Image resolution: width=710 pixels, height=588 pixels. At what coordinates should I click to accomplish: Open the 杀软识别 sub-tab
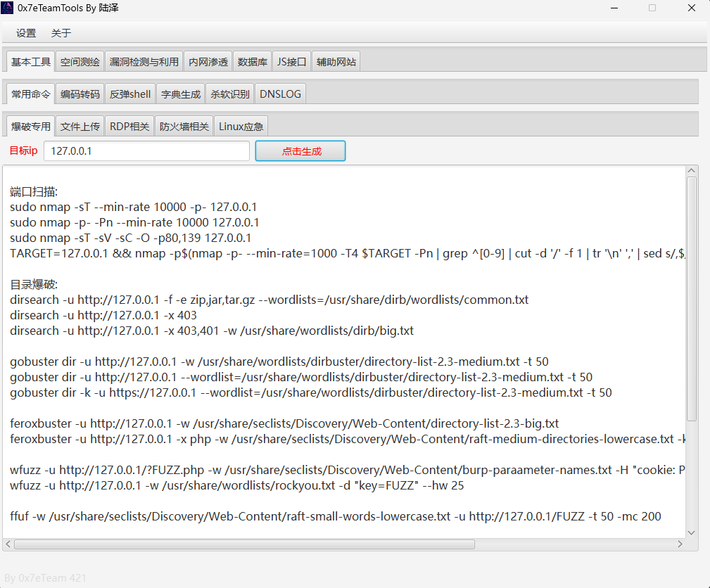coord(230,94)
